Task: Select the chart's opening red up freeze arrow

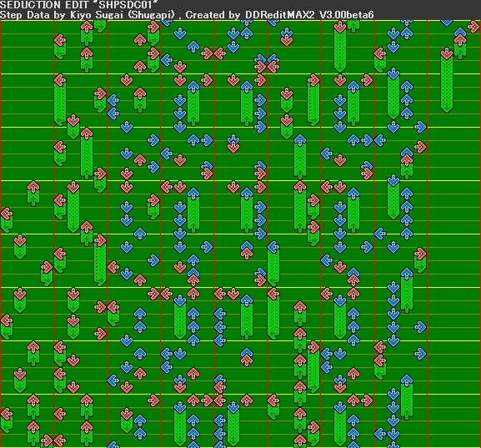Action: [x=33, y=193]
